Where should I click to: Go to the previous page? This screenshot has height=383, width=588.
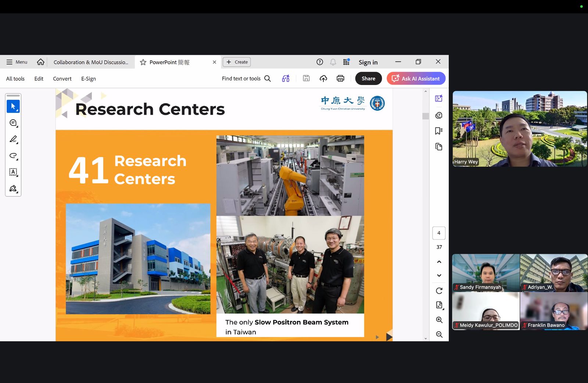[439, 262]
